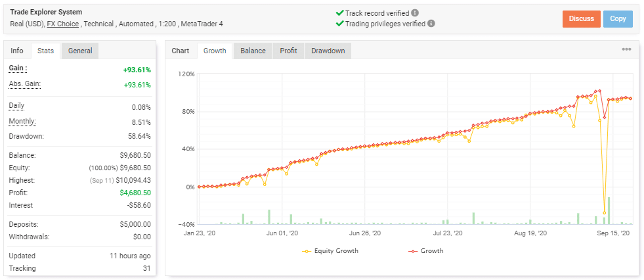Switch chart to the Balance tab
Image resolution: width=644 pixels, height=280 pixels.
(253, 51)
